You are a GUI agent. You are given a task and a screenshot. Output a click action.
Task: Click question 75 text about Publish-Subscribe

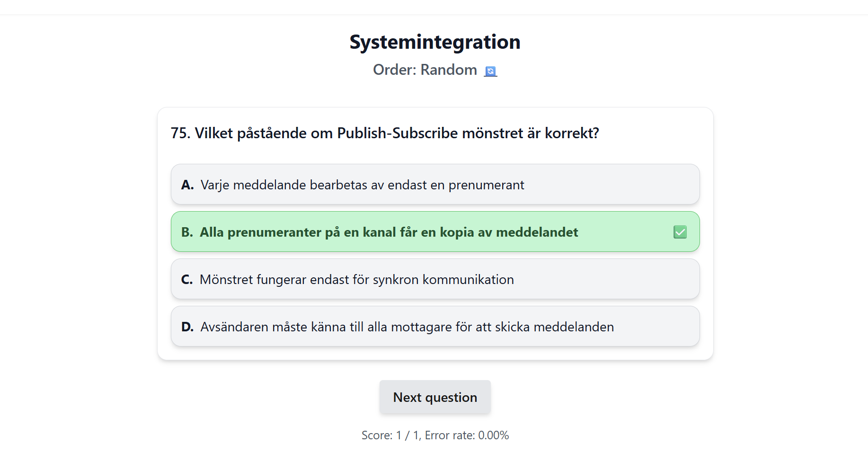[x=384, y=133]
